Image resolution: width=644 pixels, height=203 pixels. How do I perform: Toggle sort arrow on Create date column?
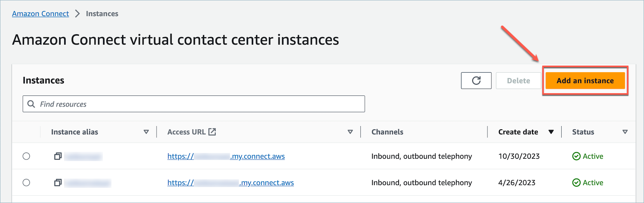(x=551, y=132)
